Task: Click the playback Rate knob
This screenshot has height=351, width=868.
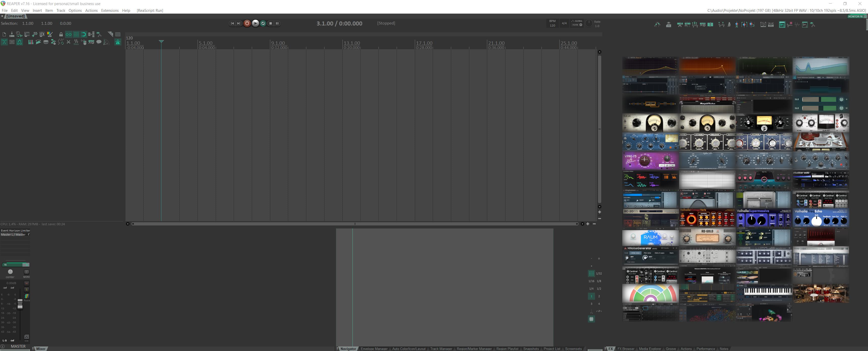Action: [589, 23]
